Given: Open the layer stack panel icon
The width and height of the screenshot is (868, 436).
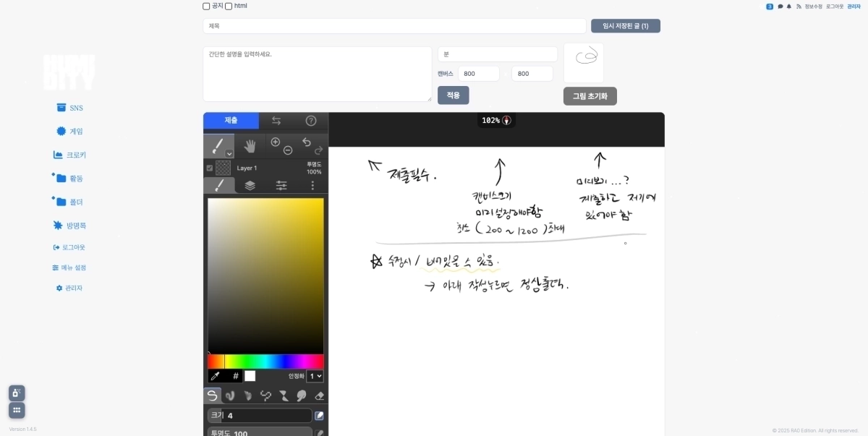Looking at the screenshot, I should click(250, 184).
